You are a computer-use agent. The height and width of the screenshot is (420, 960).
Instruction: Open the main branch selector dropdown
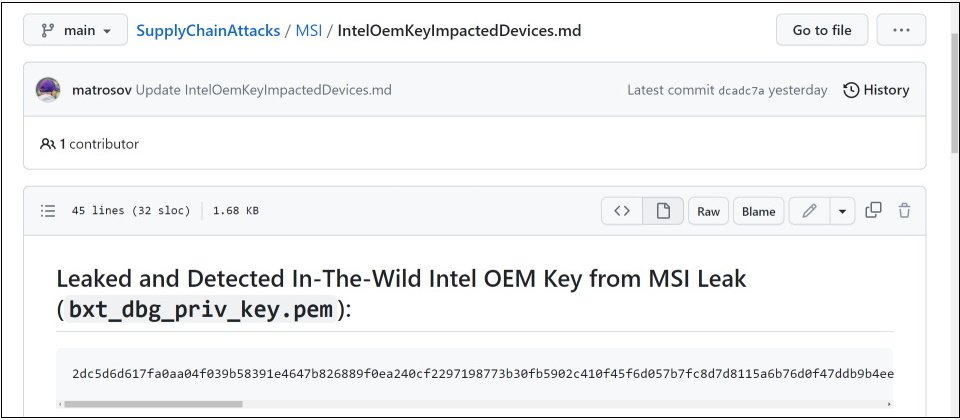coord(75,30)
